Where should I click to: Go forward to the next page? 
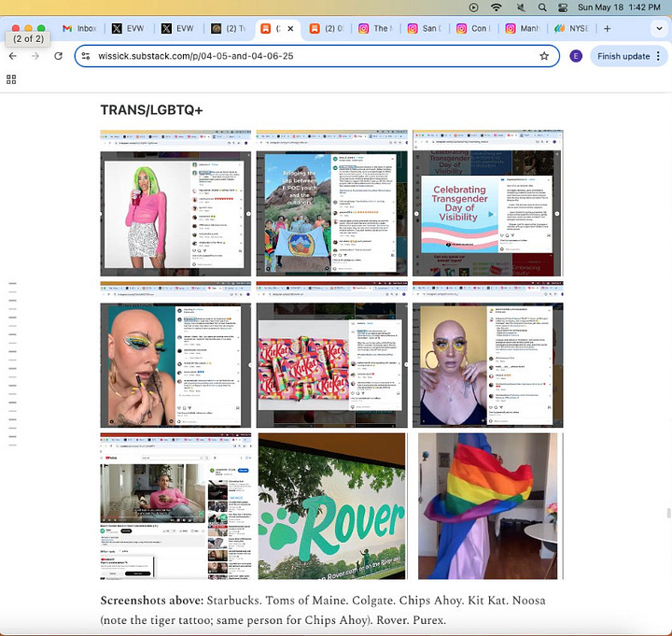35,56
